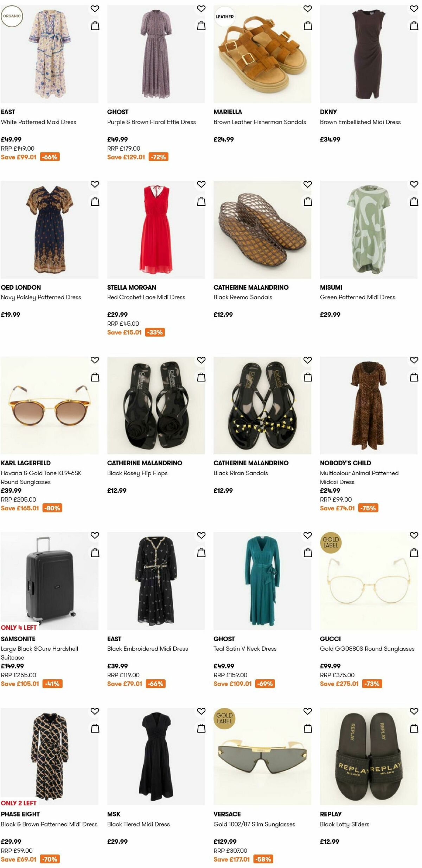
Task: Open the Stella Morgan Red Crochet Lace Midi Dress link
Action: [x=146, y=297]
